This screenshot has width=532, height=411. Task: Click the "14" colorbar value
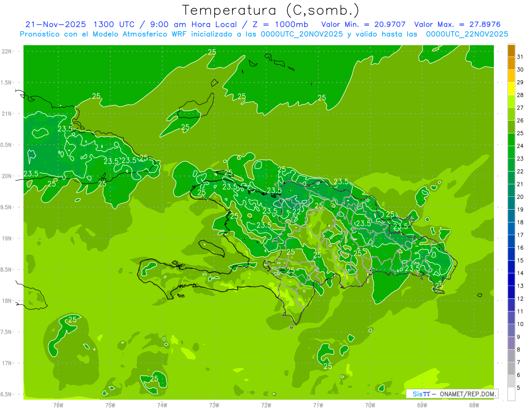[x=520, y=274]
